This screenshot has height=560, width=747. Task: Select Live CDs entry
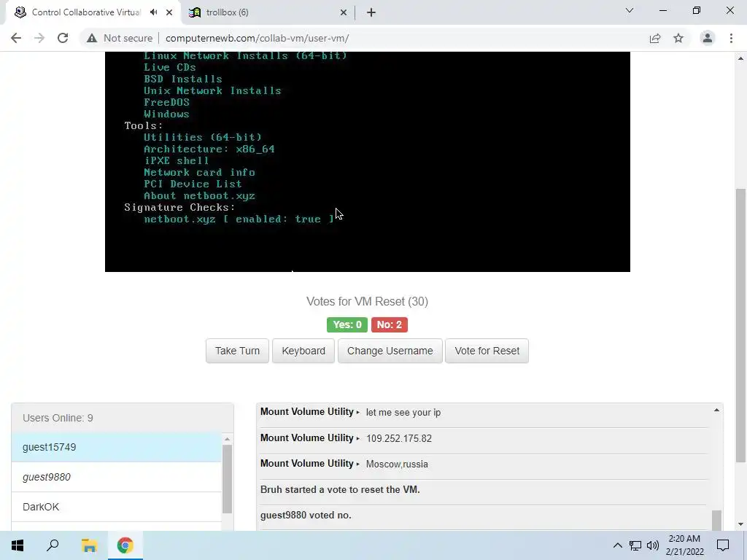click(169, 67)
